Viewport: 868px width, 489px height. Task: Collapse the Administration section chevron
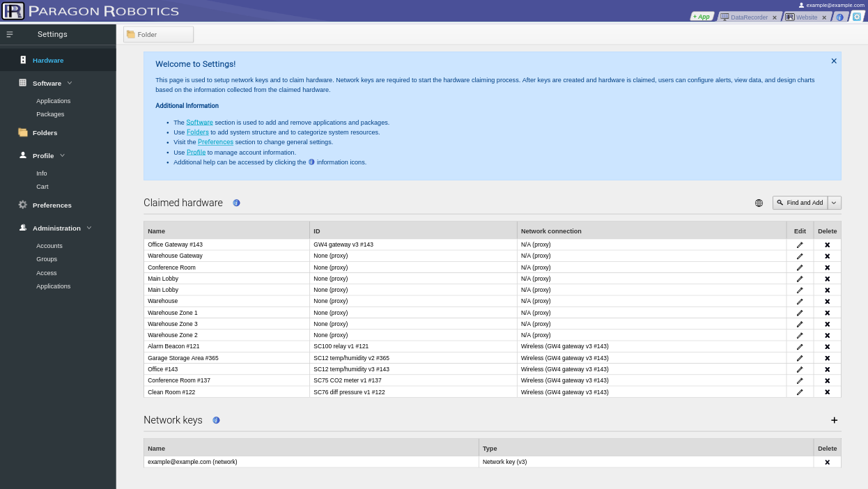click(89, 228)
